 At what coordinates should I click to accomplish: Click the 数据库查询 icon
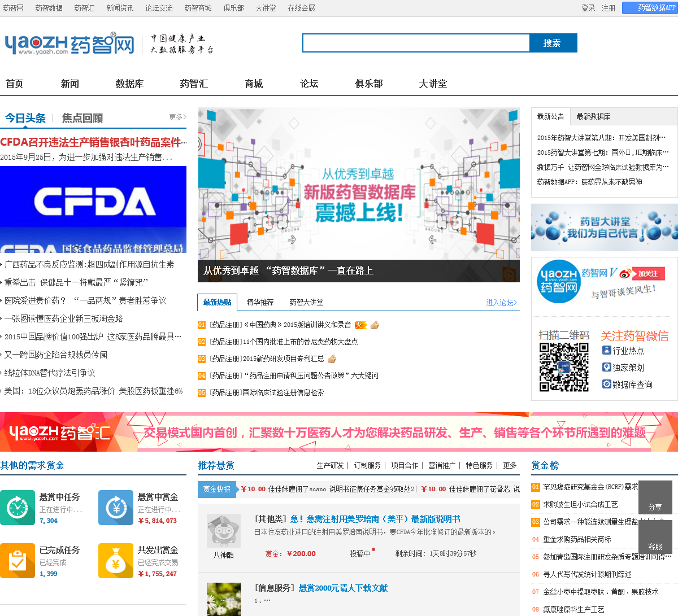coord(606,384)
